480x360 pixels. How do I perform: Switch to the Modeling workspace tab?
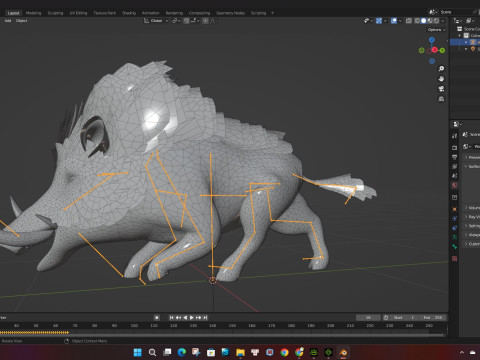point(33,13)
